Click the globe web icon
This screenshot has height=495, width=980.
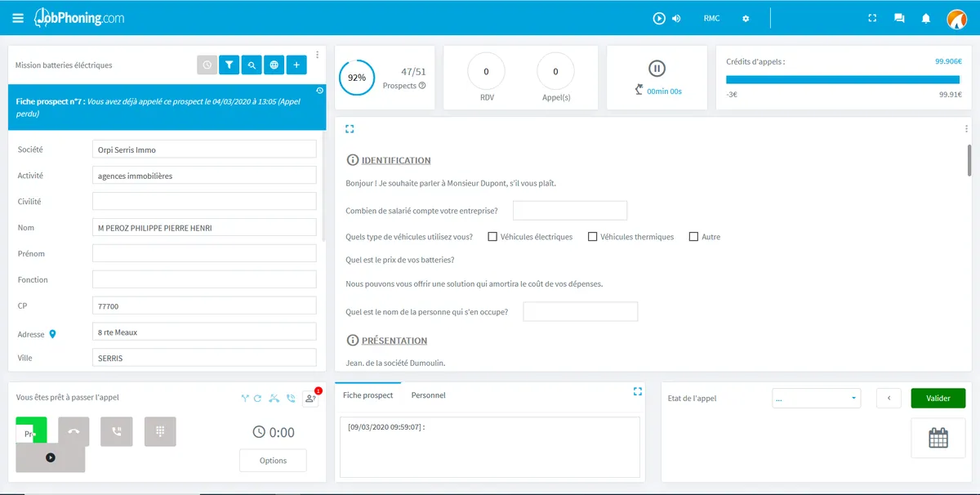coord(274,65)
